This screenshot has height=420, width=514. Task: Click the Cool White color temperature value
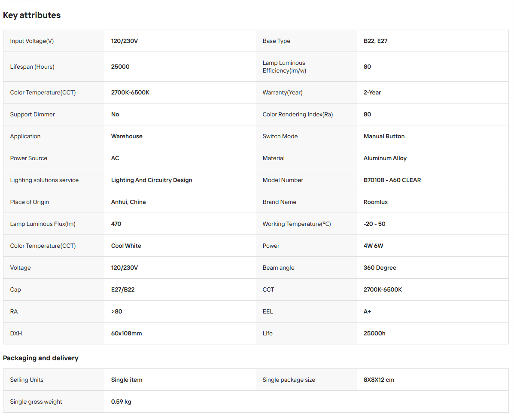pyautogui.click(x=126, y=246)
